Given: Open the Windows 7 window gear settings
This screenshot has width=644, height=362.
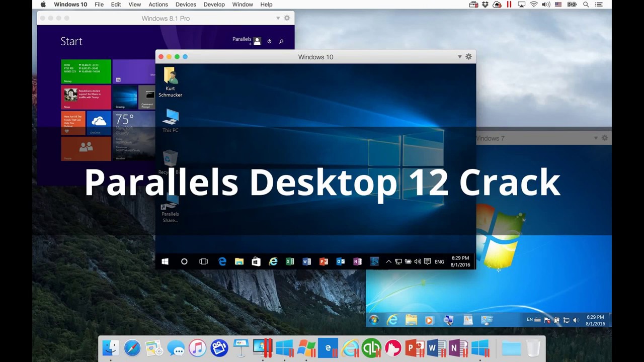Looking at the screenshot, I should 605,138.
